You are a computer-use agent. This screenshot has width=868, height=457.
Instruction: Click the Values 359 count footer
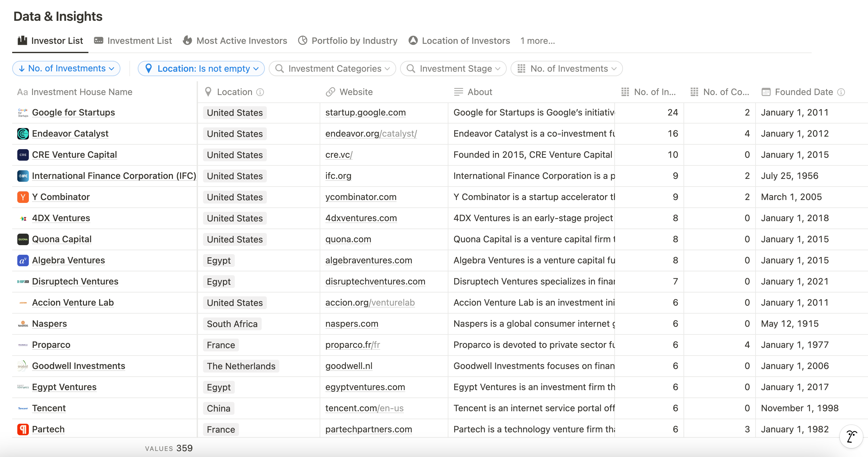(169, 448)
